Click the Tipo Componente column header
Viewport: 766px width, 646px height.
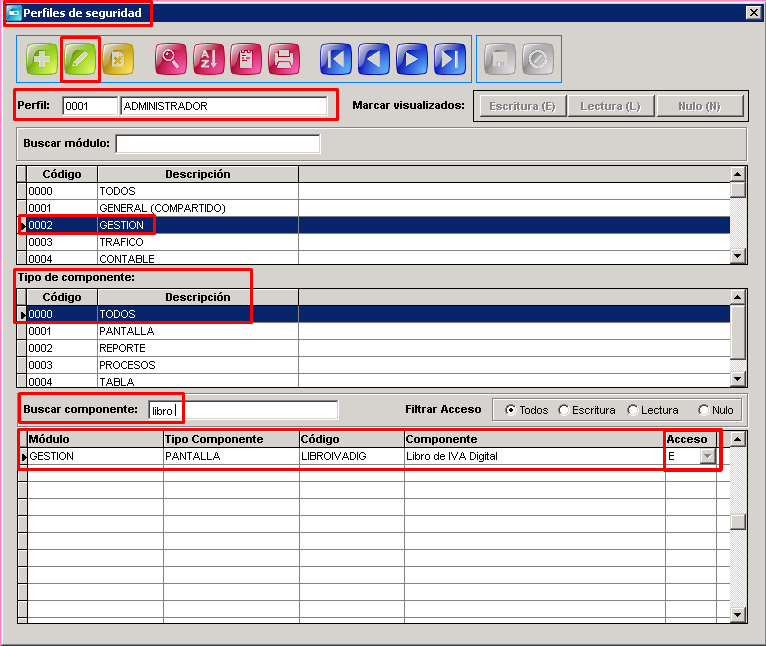(231, 439)
